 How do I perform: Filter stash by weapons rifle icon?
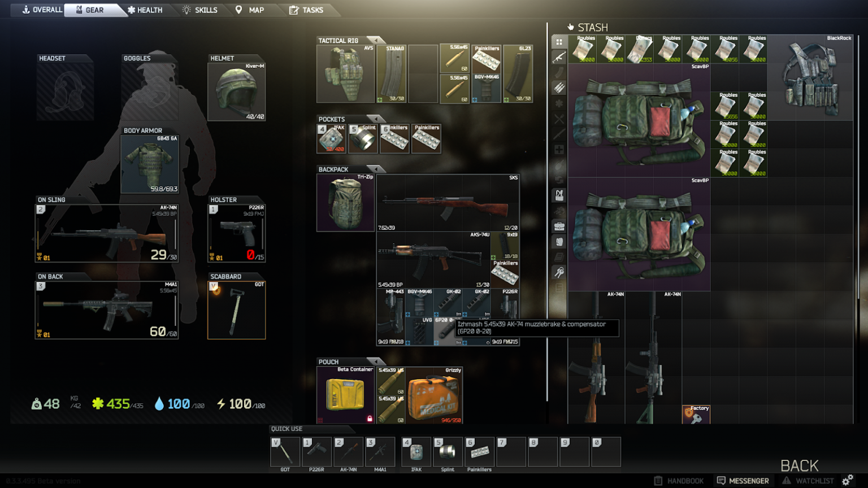[559, 57]
